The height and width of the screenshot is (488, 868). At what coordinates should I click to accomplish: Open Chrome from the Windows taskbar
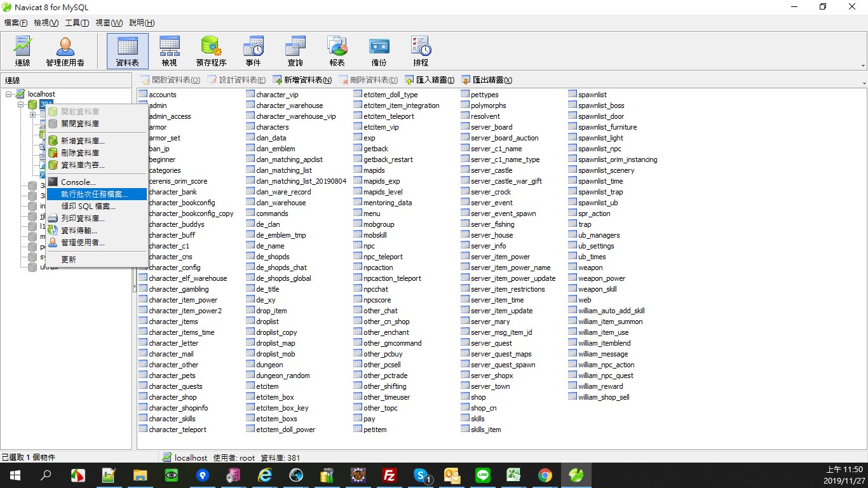pos(545,475)
